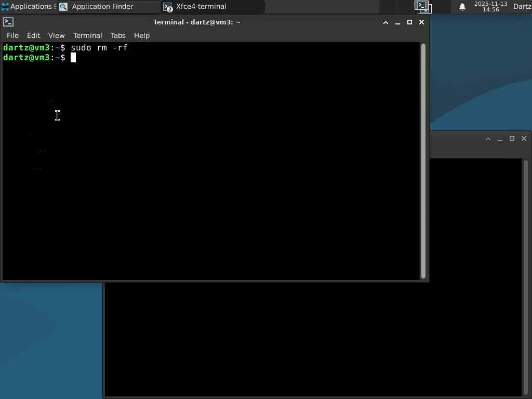Minimize the front Terminal window
This screenshot has height=399, width=532.
pos(397,22)
